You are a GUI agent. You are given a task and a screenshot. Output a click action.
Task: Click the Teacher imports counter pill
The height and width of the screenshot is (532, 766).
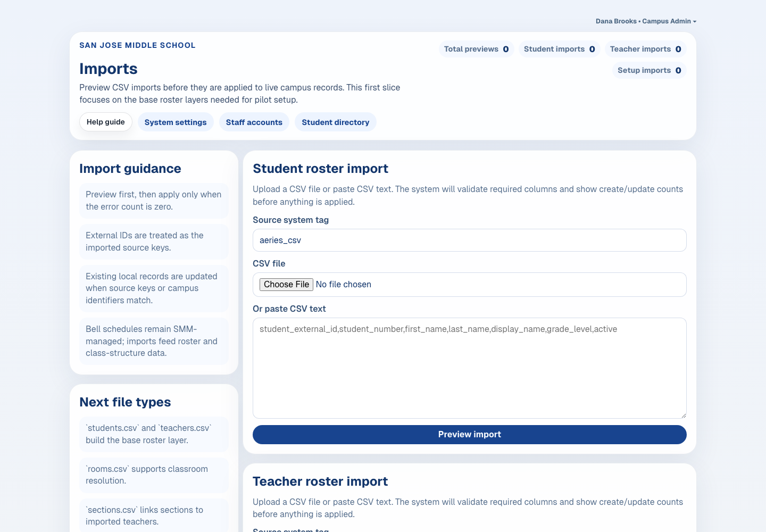click(646, 49)
